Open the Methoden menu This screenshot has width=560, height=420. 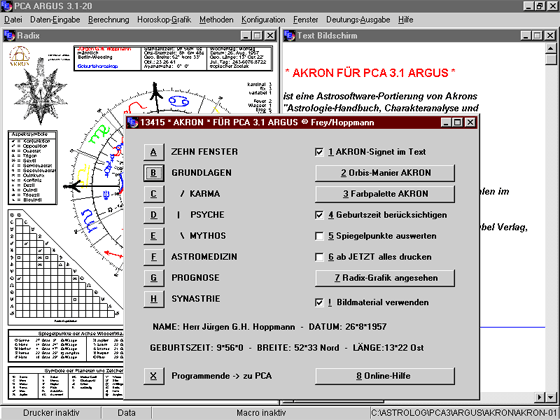click(216, 20)
